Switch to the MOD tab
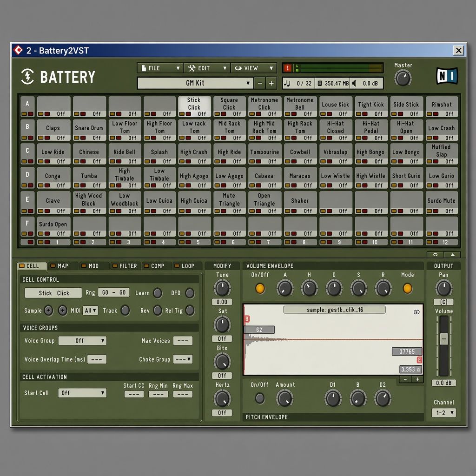 pos(93,266)
